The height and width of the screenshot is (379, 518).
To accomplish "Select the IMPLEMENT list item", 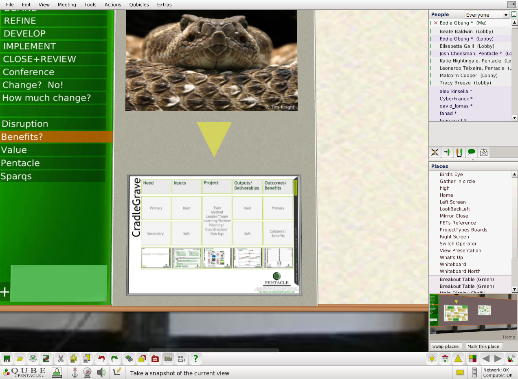I will pos(53,46).
